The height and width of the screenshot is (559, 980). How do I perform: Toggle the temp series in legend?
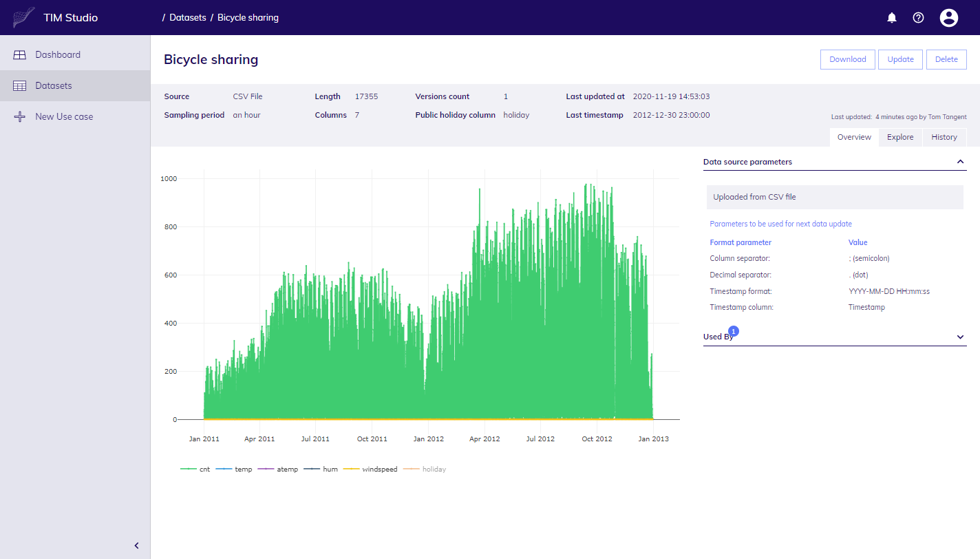pyautogui.click(x=234, y=469)
